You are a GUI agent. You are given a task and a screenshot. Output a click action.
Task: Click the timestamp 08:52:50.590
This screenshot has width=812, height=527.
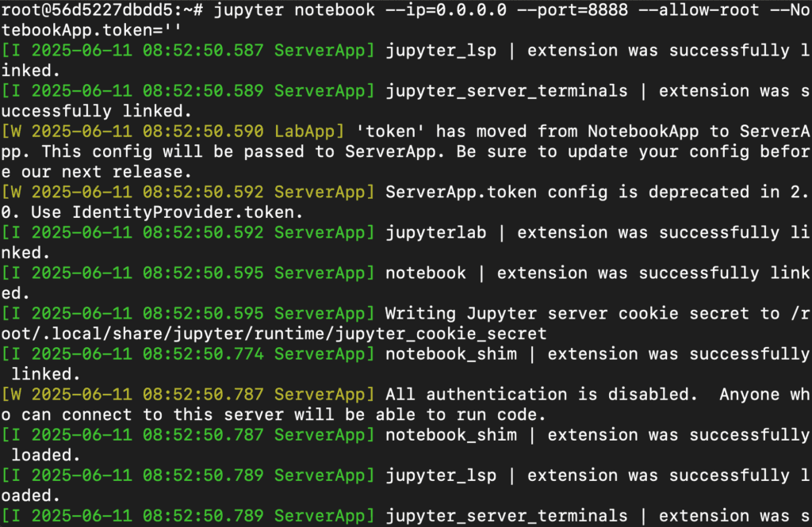point(203,131)
